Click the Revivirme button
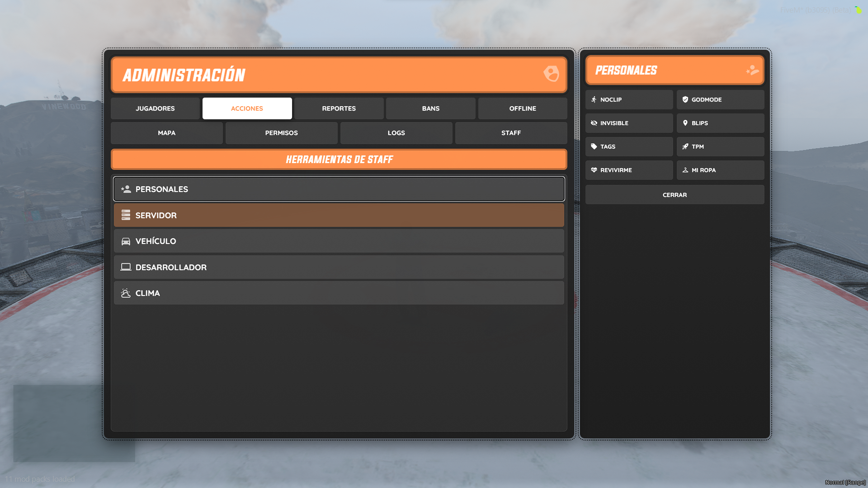The height and width of the screenshot is (488, 868). (629, 170)
